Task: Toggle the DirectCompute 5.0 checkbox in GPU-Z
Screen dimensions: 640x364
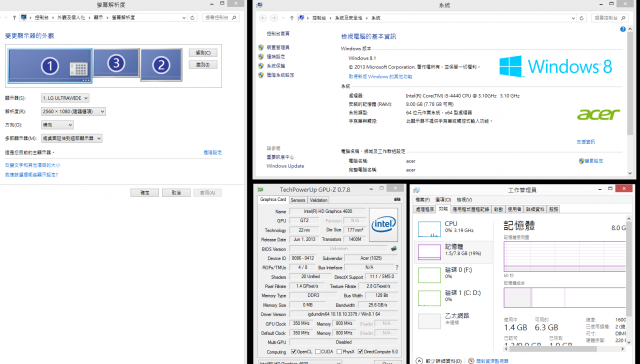Action: [x=360, y=352]
